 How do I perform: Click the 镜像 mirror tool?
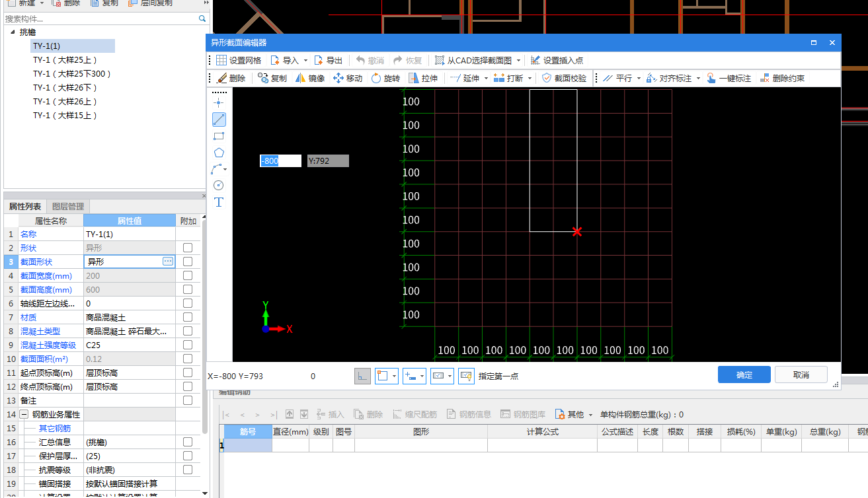(x=309, y=78)
